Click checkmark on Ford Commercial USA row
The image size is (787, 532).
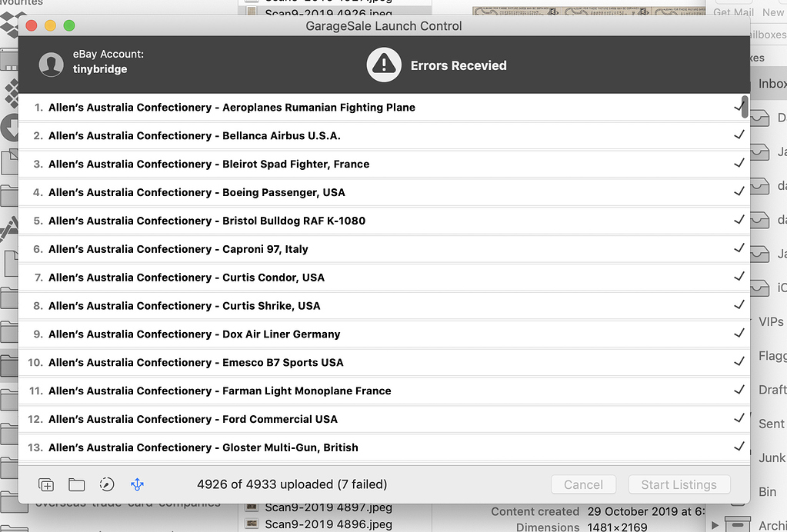(739, 418)
